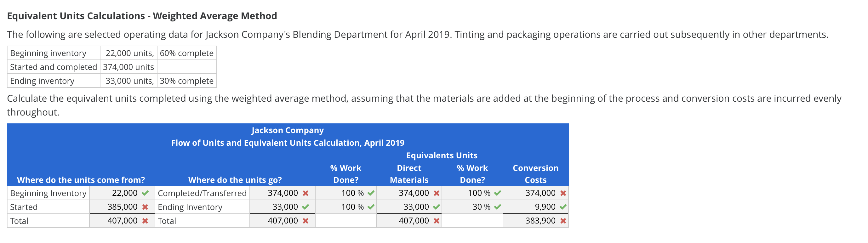Click 'Total' label next to Ending Inventory column

point(167,221)
